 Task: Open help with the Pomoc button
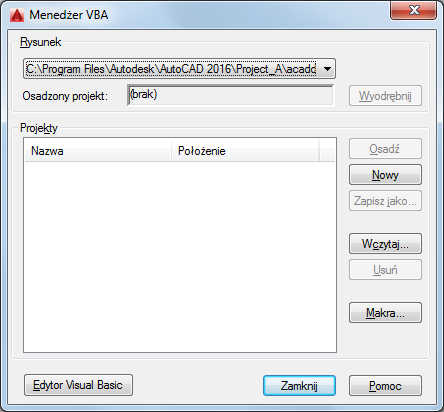pyautogui.click(x=385, y=386)
